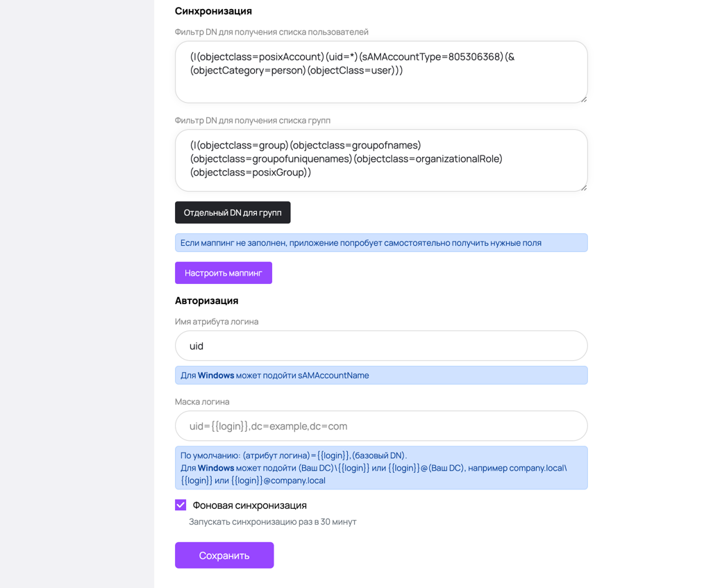
Task: Click the "Синхронизация" section heading
Action: (213, 11)
